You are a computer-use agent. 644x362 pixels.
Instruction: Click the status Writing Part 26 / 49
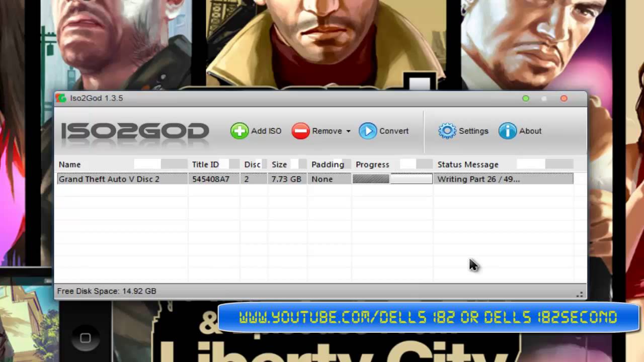[478, 179]
